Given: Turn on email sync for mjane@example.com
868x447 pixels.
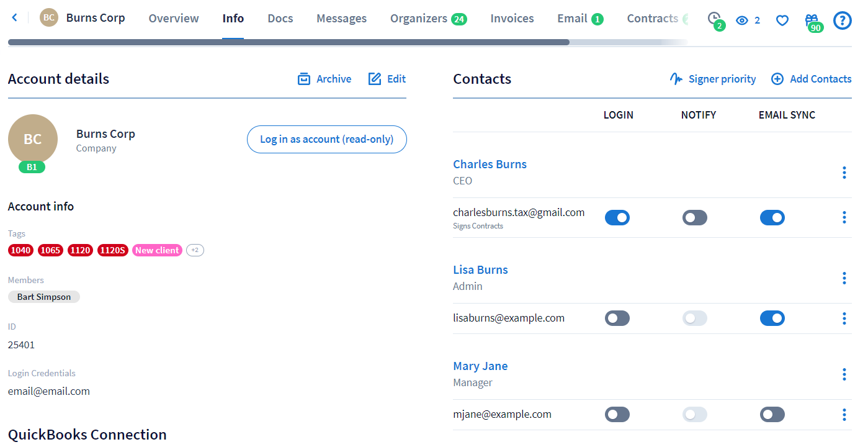Looking at the screenshot, I should tap(772, 415).
